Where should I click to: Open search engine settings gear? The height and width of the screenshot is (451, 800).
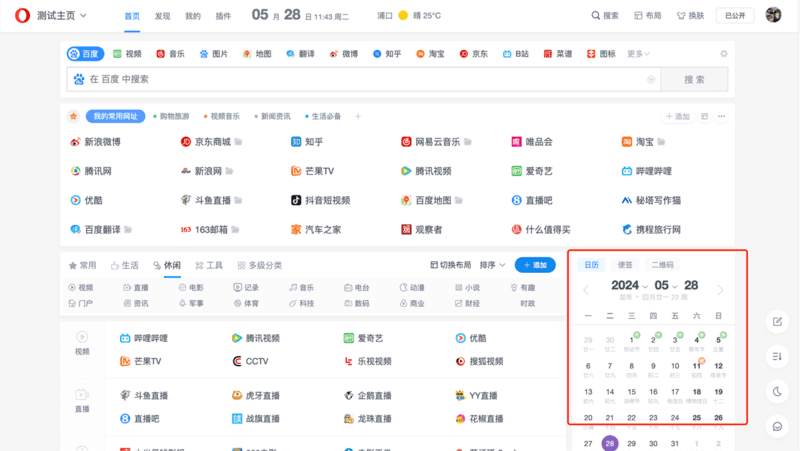pyautogui.click(x=723, y=54)
